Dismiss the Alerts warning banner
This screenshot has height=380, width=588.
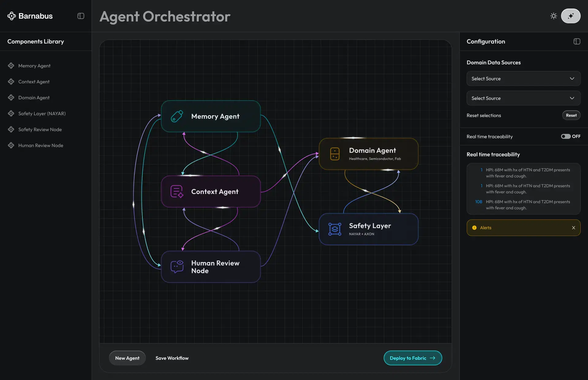click(574, 227)
